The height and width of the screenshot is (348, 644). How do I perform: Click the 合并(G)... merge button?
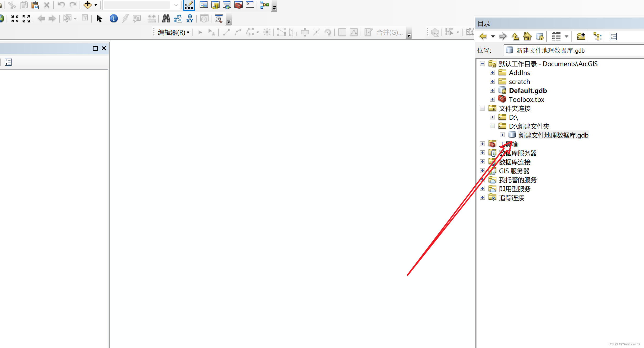tap(389, 32)
